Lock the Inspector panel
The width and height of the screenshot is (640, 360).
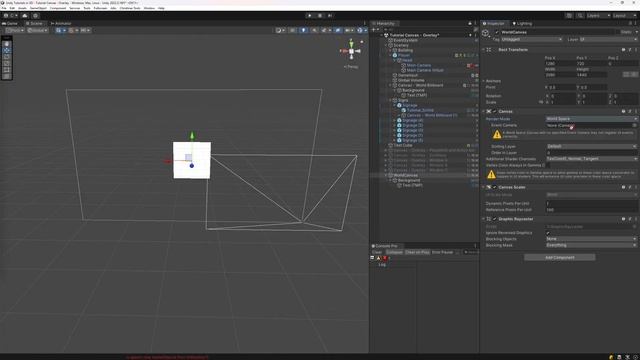pyautogui.click(x=630, y=23)
